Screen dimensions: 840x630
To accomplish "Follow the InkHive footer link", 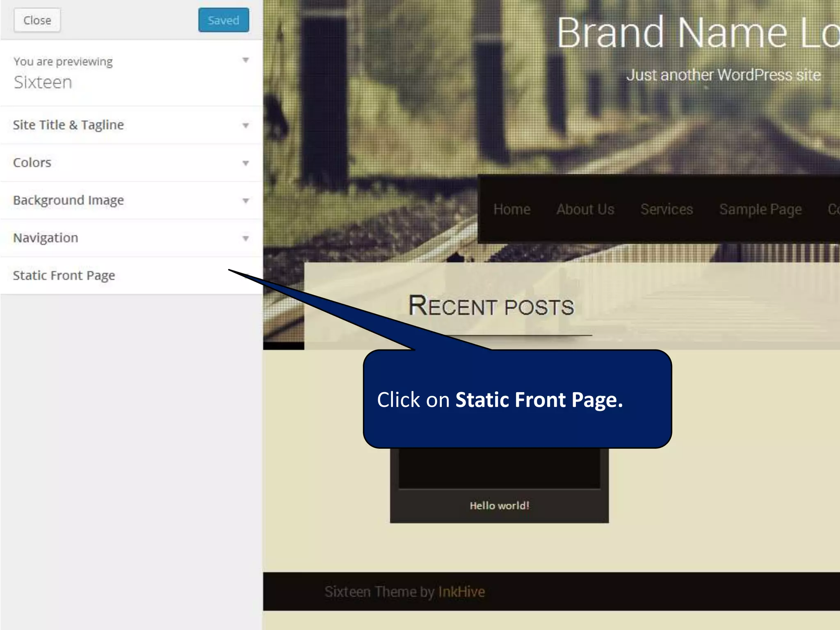I will pyautogui.click(x=461, y=592).
